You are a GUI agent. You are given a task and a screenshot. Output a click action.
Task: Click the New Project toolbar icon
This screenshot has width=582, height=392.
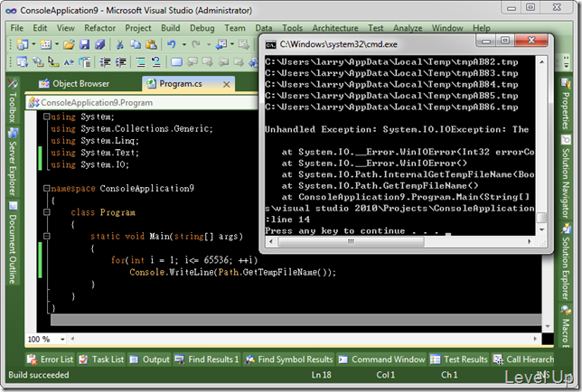pos(23,44)
